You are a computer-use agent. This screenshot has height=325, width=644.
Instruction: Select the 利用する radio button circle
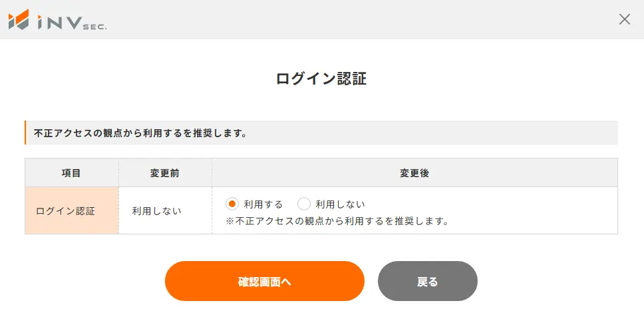[232, 204]
